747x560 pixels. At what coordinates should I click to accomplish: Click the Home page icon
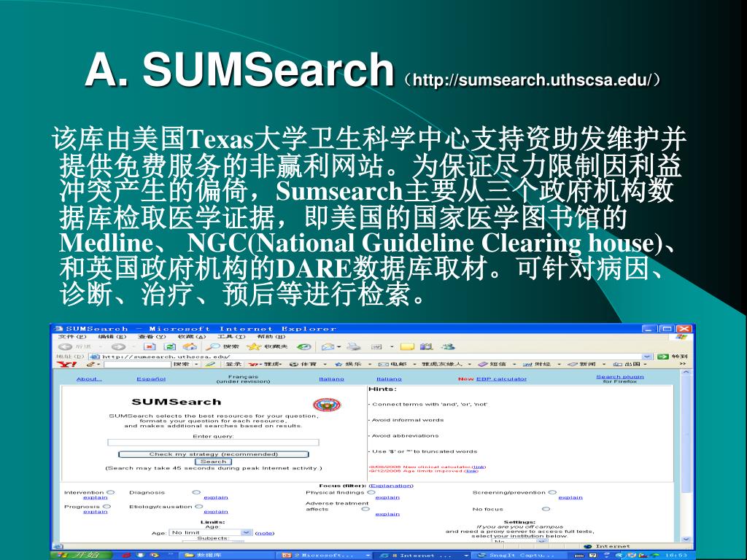(189, 346)
